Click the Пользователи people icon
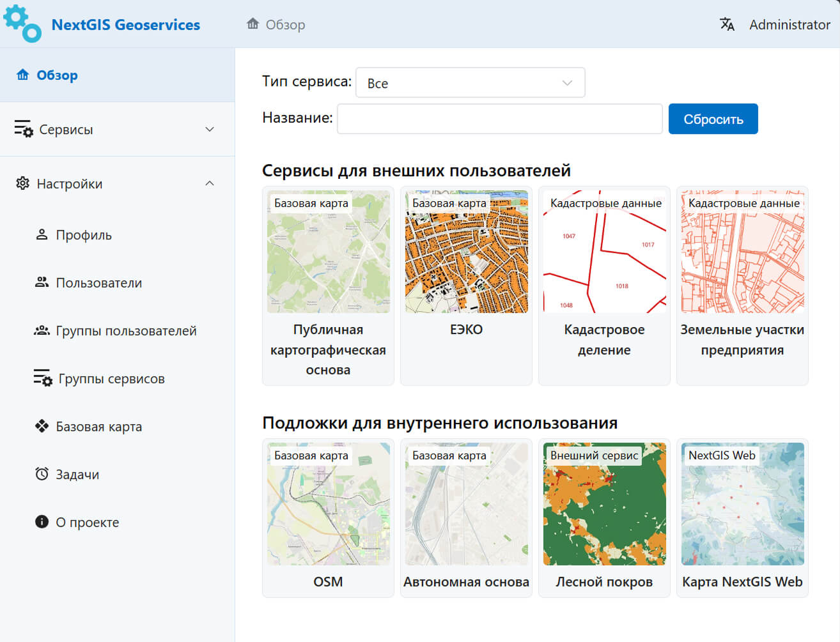Screen dimensions: 840x642 pyautogui.click(x=42, y=282)
